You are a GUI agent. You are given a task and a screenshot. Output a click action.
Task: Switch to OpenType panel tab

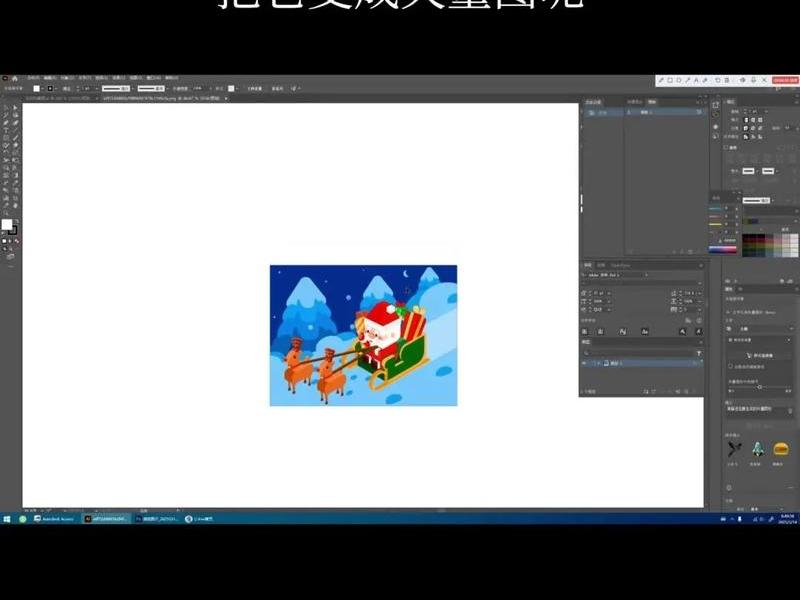[x=621, y=265]
